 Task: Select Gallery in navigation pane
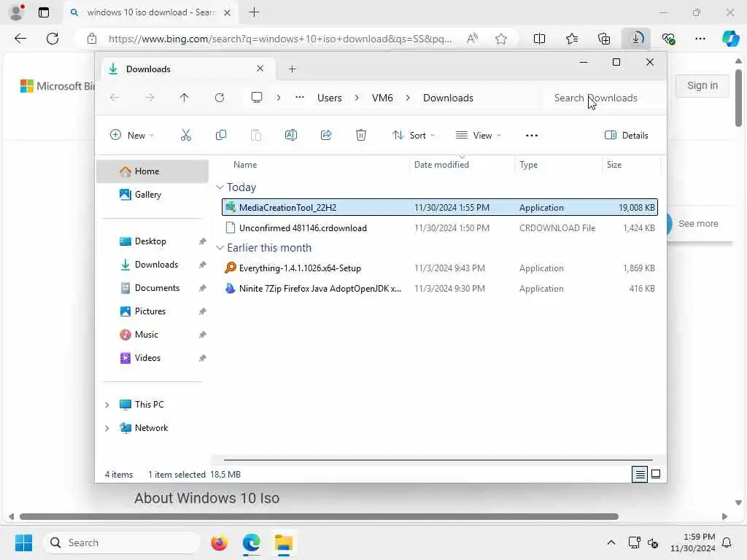click(x=152, y=195)
